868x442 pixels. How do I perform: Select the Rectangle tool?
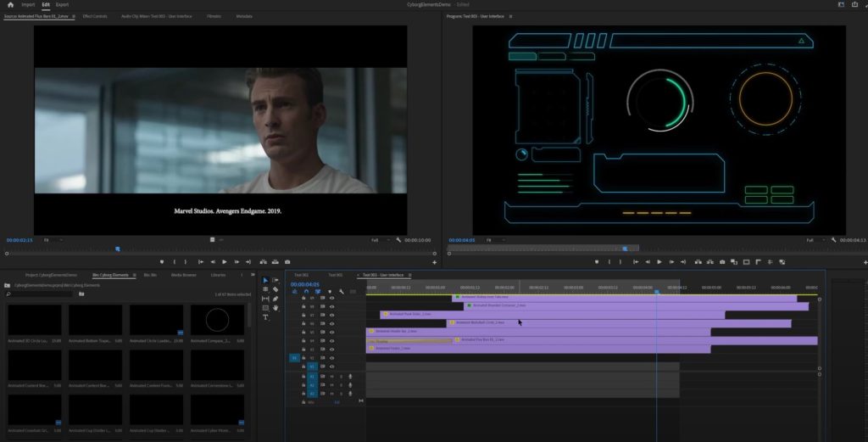(x=265, y=308)
